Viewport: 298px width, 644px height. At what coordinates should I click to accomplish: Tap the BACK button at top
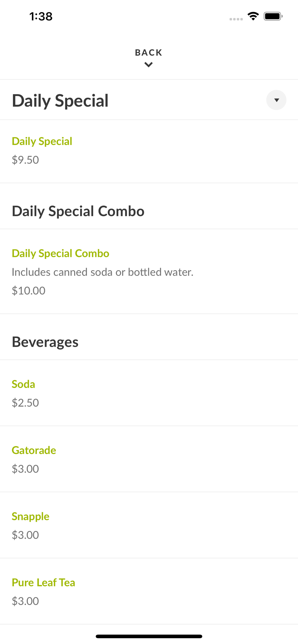tap(148, 52)
